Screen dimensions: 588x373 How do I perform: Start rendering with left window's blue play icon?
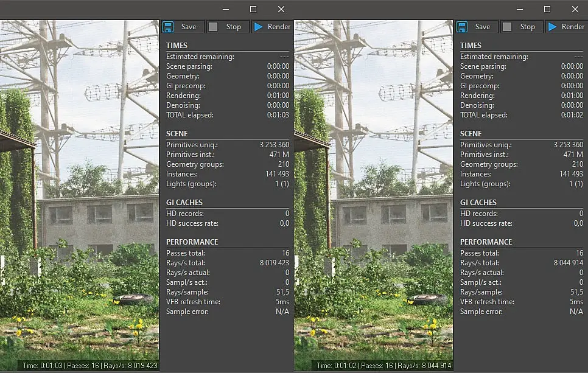258,27
